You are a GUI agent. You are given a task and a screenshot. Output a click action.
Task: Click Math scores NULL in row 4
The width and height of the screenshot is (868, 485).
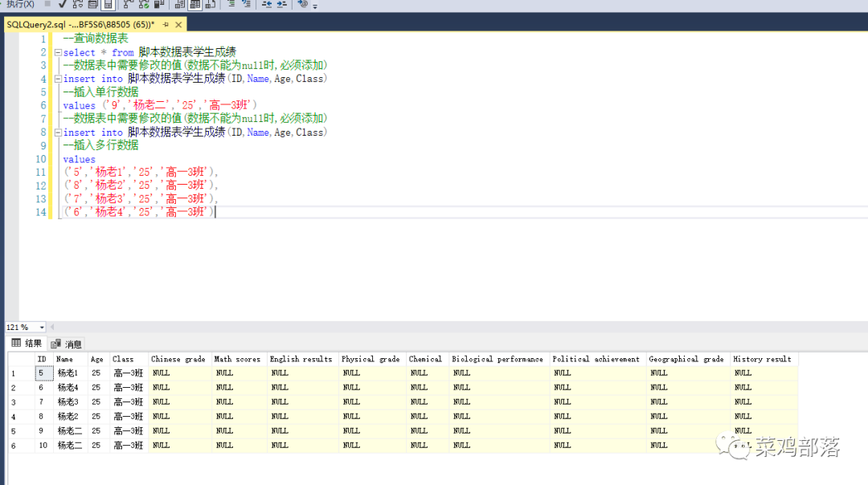(x=240, y=417)
